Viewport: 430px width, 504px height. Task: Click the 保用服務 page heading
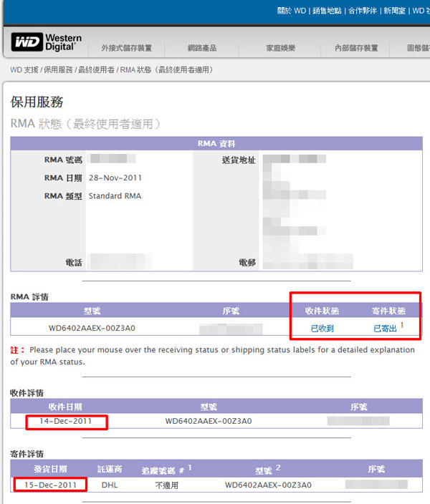[37, 102]
